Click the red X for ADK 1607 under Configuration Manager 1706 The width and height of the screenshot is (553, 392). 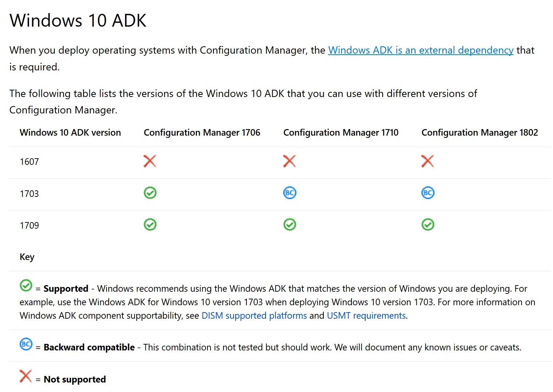149,161
